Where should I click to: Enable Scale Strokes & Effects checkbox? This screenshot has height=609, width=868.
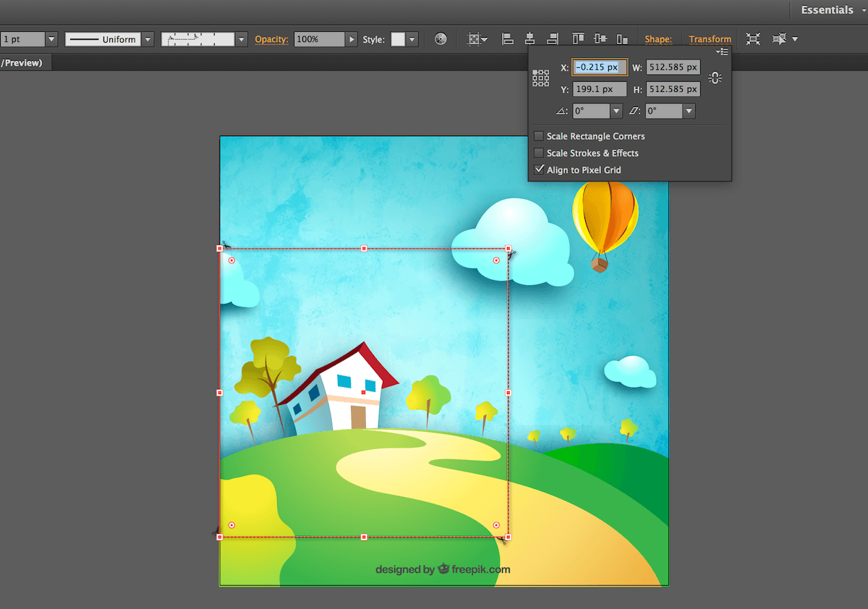pyautogui.click(x=539, y=153)
